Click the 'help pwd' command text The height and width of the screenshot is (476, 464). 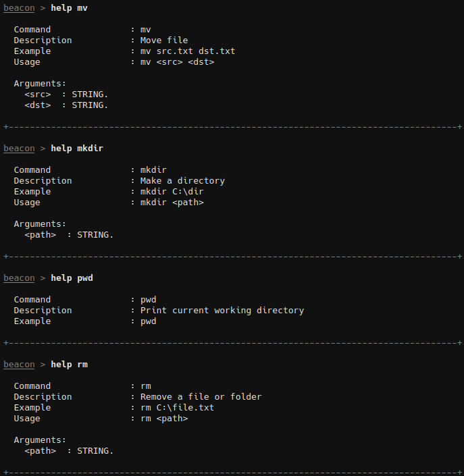[72, 277]
